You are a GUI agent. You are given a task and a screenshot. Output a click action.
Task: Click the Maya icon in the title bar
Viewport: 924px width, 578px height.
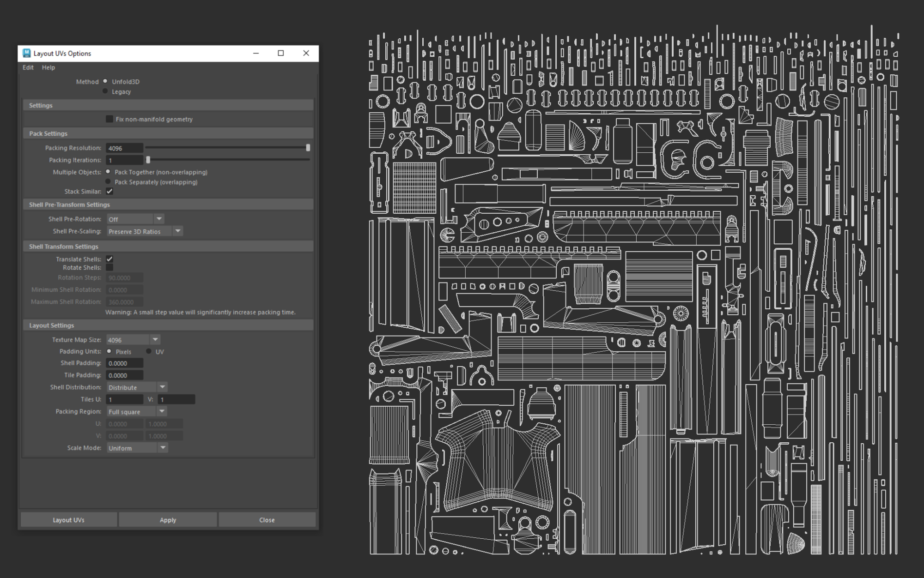(x=26, y=53)
